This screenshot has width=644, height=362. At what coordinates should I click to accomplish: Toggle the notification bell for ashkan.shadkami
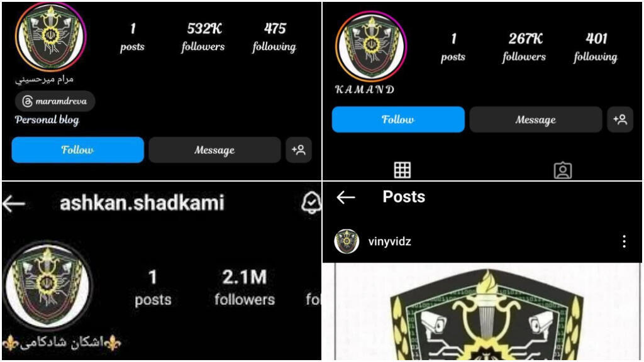coord(311,202)
